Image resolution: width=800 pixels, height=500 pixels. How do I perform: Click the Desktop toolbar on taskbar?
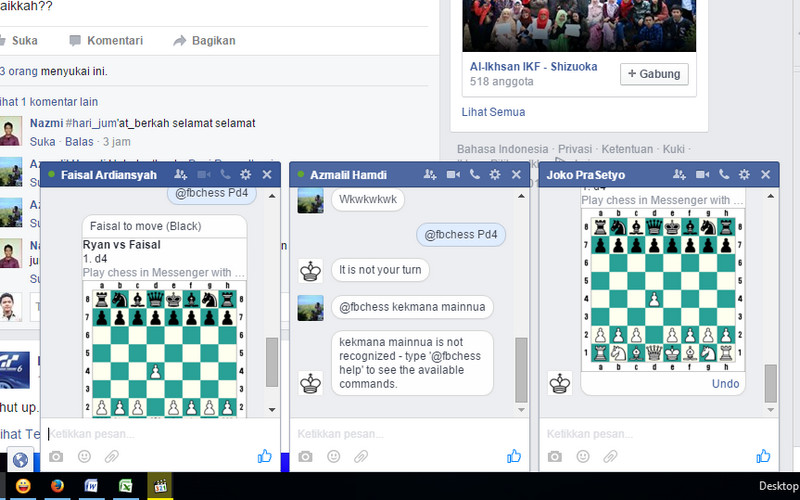pos(779,486)
